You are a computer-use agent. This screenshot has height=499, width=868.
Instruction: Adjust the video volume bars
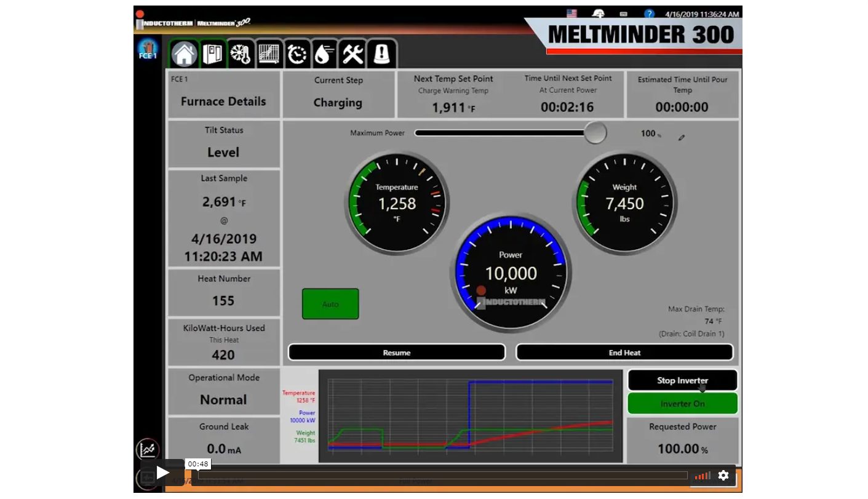click(x=703, y=475)
